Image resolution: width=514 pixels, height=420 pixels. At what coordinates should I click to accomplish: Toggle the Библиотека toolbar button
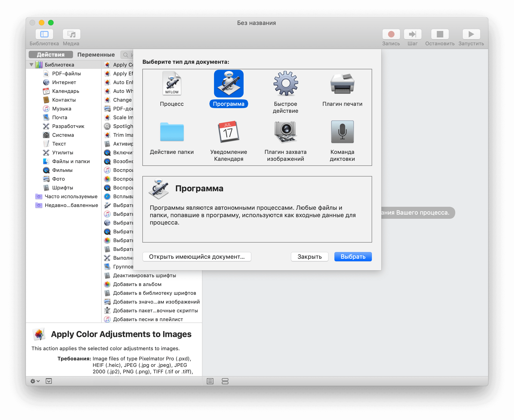(44, 34)
